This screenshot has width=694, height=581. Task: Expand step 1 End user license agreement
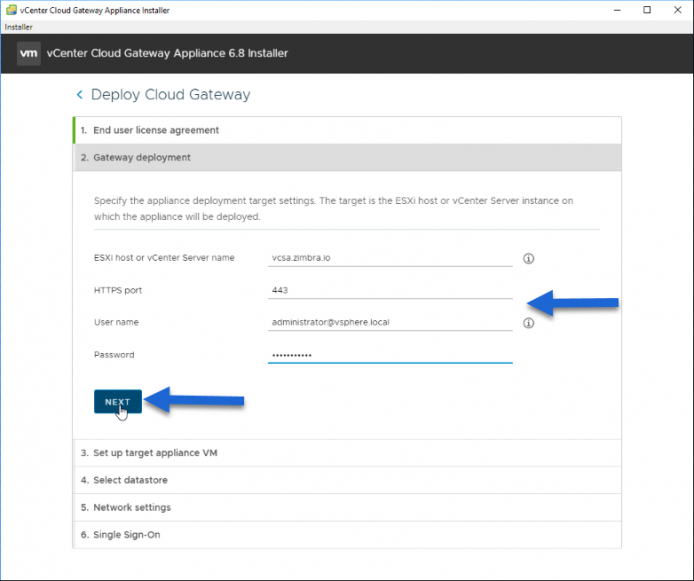coord(347,130)
